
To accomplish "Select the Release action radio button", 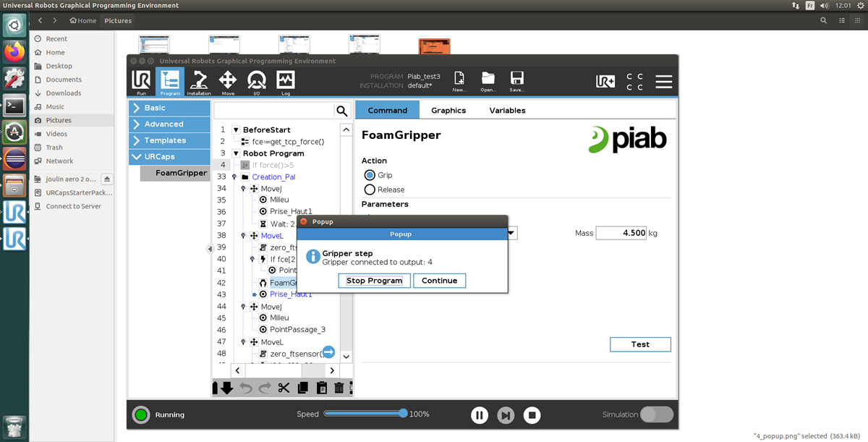I will click(370, 190).
